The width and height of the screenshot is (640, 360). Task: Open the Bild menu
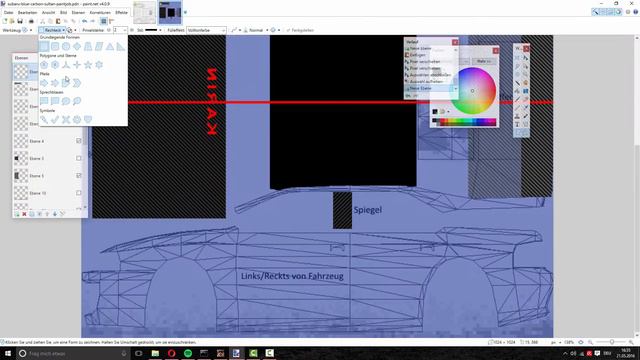point(63,13)
